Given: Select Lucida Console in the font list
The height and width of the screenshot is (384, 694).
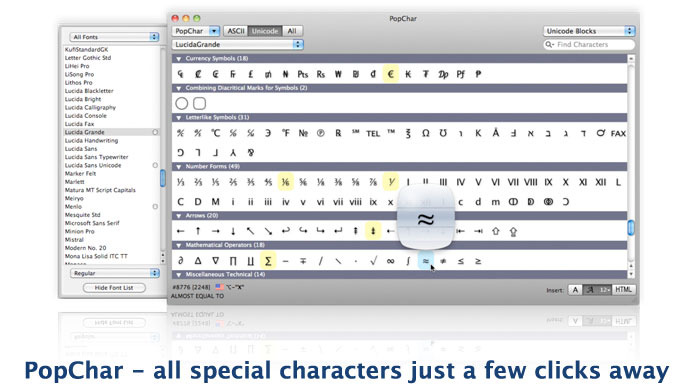Looking at the screenshot, I should coord(86,116).
